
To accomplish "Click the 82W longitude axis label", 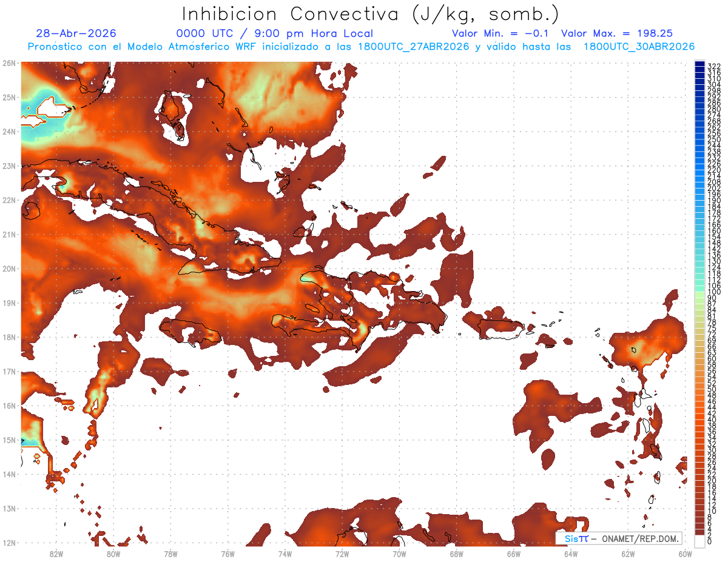I will [x=56, y=554].
